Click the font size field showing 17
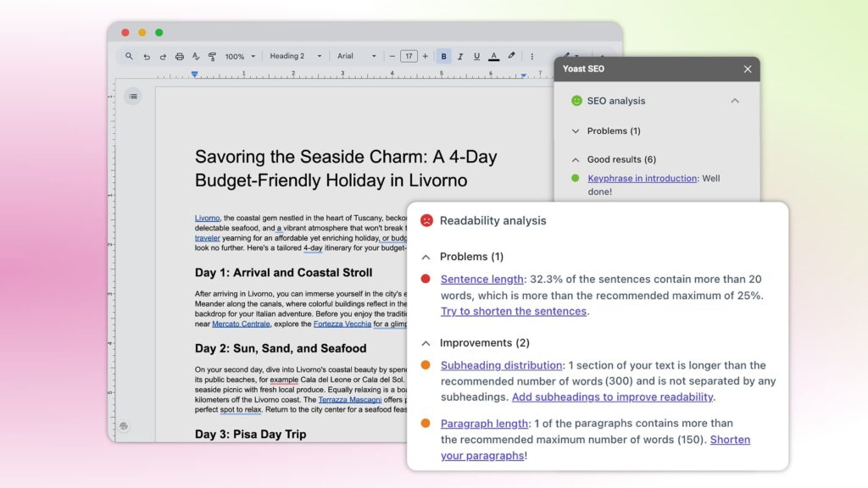Viewport: 868px width, 488px height. pos(409,57)
